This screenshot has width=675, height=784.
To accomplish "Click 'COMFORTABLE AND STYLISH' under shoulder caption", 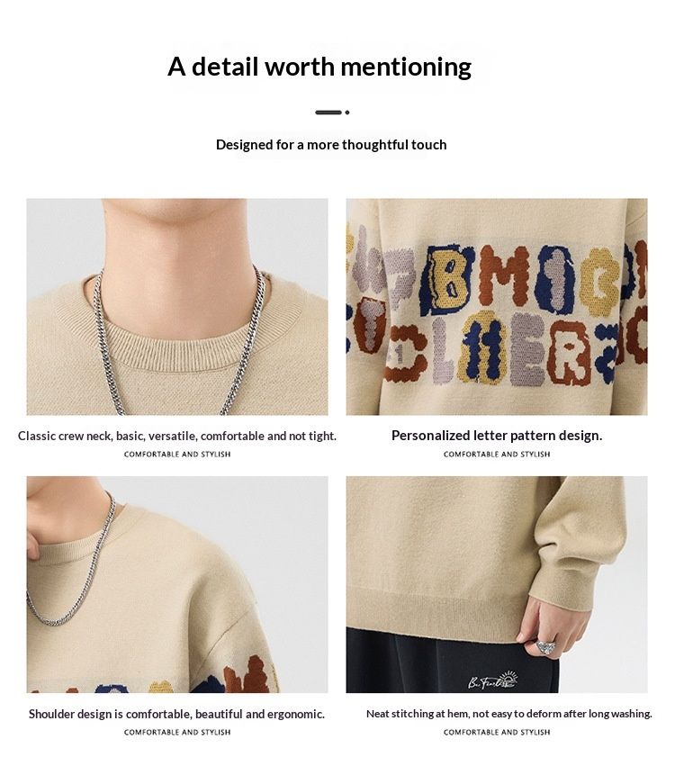I will coord(177,732).
